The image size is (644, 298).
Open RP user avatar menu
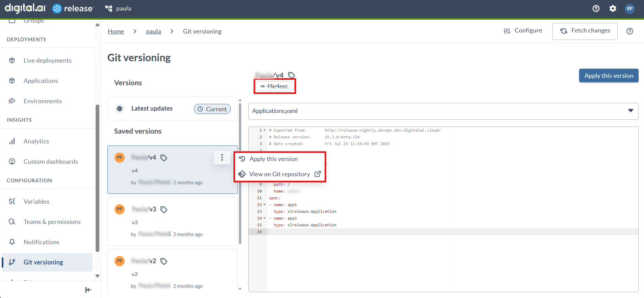630,8
